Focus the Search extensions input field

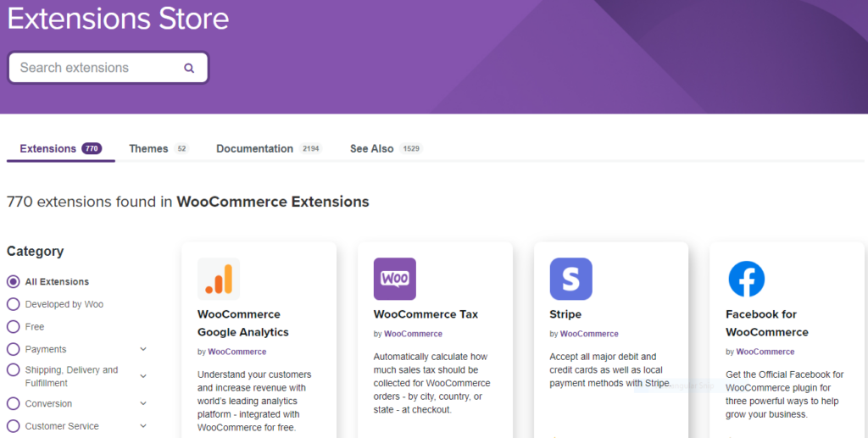tap(108, 68)
